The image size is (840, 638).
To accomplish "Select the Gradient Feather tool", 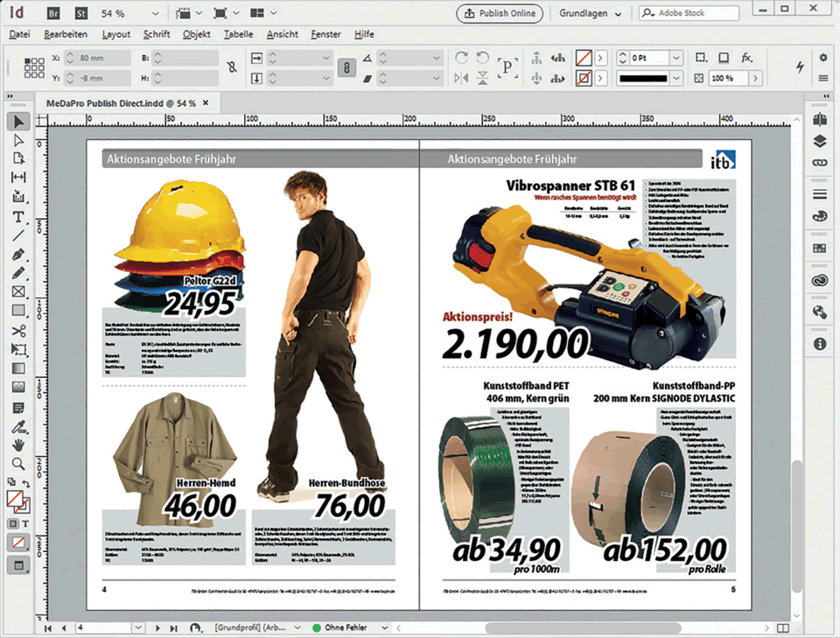I will tap(18, 388).
